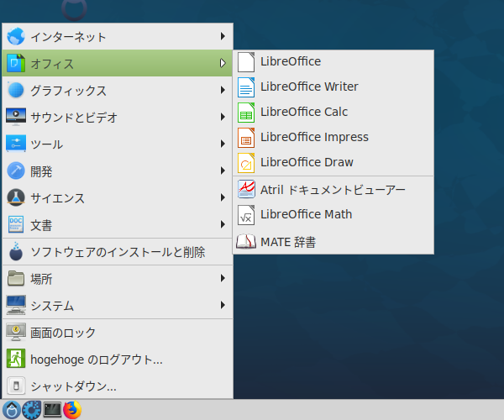
Task: Expand the インターネット submenu arrow
Action: click(x=223, y=36)
